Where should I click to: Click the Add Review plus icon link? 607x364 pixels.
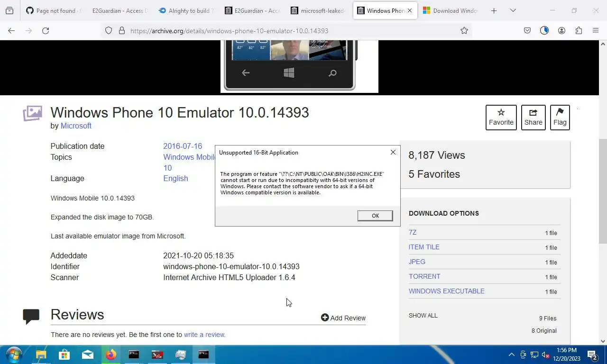[343, 318]
